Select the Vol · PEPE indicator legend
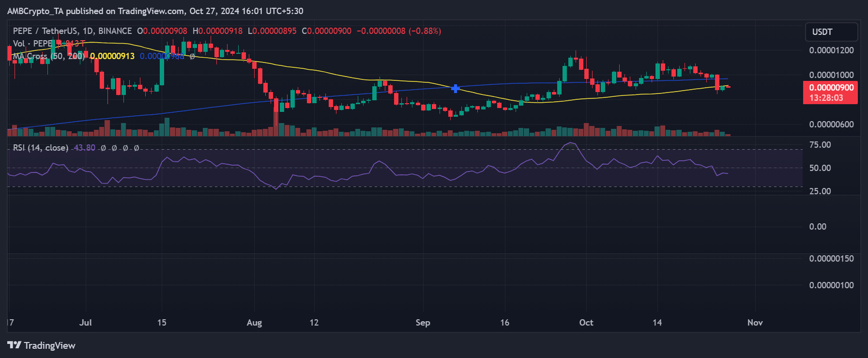The width and height of the screenshot is (868, 358). click(32, 44)
